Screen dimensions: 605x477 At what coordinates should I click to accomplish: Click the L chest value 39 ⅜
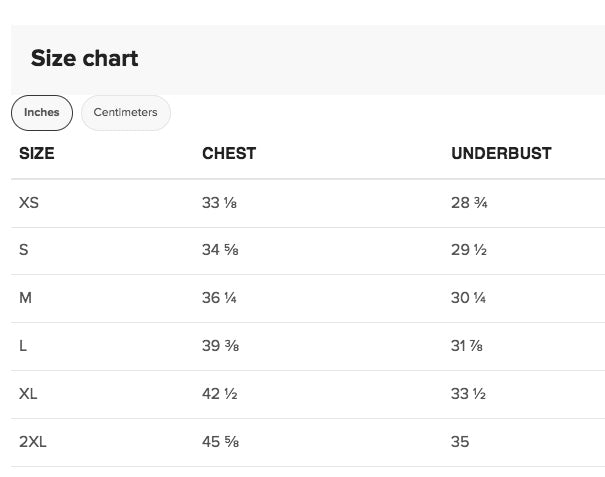coord(220,346)
